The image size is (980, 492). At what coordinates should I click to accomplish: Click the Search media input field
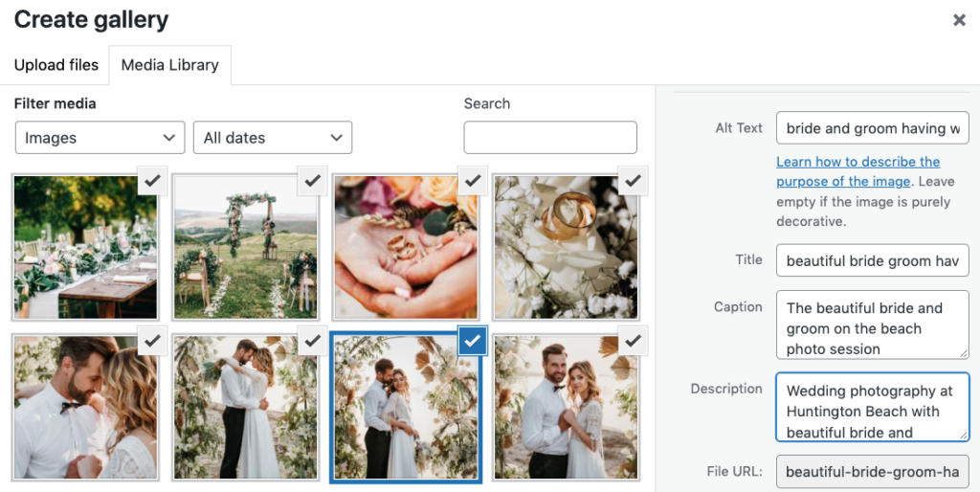click(x=550, y=138)
